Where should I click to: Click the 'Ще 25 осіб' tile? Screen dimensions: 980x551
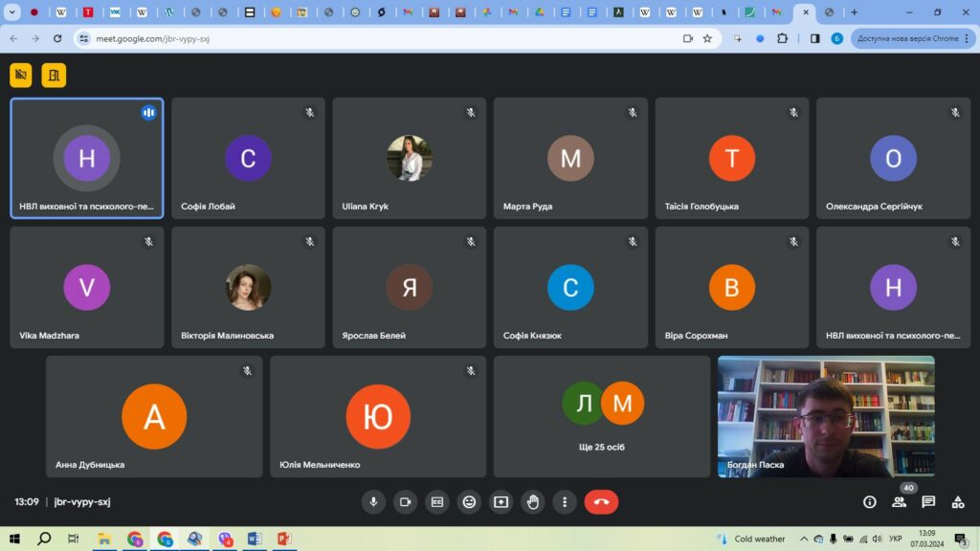(x=602, y=416)
